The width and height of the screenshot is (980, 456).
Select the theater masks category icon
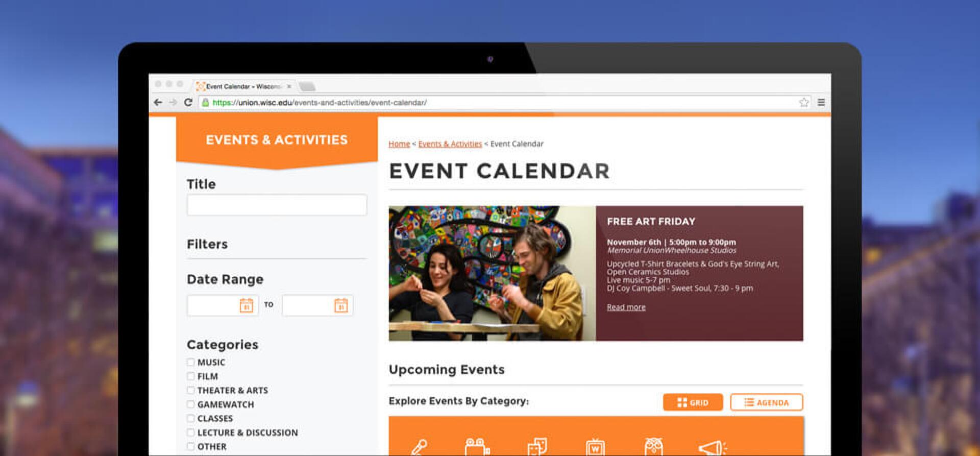pyautogui.click(x=537, y=447)
